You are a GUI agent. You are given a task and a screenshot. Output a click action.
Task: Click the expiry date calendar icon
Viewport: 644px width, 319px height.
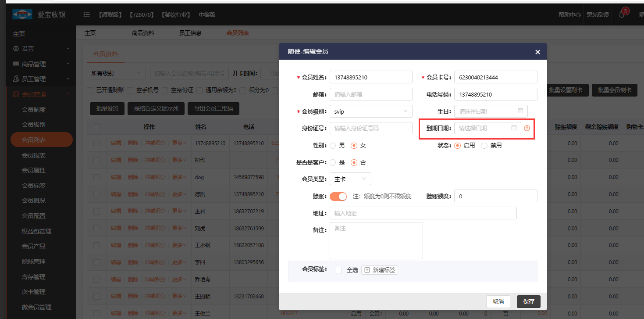(x=514, y=128)
